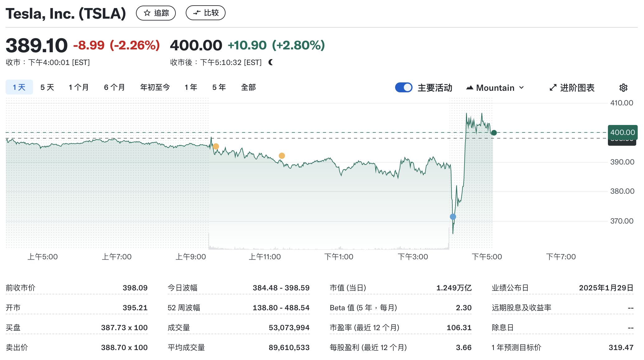Click the compare arrows icon in 比较 button
The height and width of the screenshot is (360, 644).
pyautogui.click(x=196, y=13)
